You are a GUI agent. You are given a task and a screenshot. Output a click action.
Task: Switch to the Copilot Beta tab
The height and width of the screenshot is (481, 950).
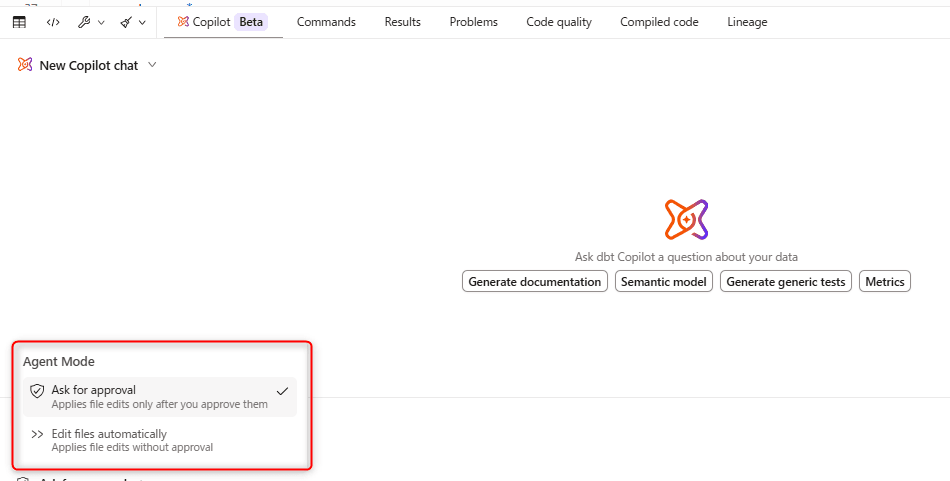[x=222, y=22]
